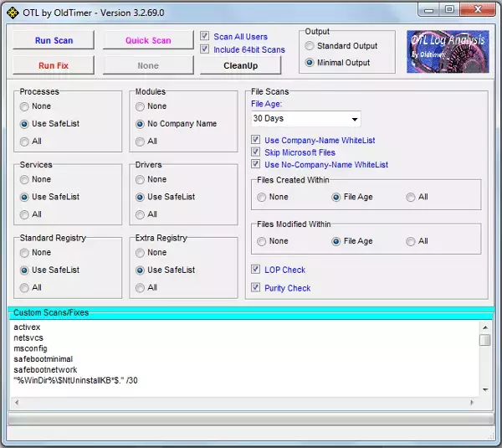The width and height of the screenshot is (502, 448).
Task: Click the vertical scrollbar thumb in custom scans
Action: 485,340
